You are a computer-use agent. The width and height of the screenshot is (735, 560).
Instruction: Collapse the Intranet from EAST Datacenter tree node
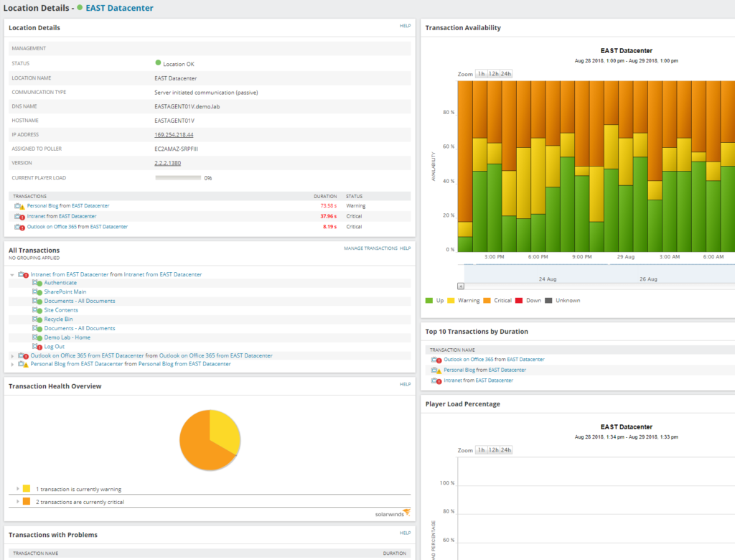pos(12,275)
